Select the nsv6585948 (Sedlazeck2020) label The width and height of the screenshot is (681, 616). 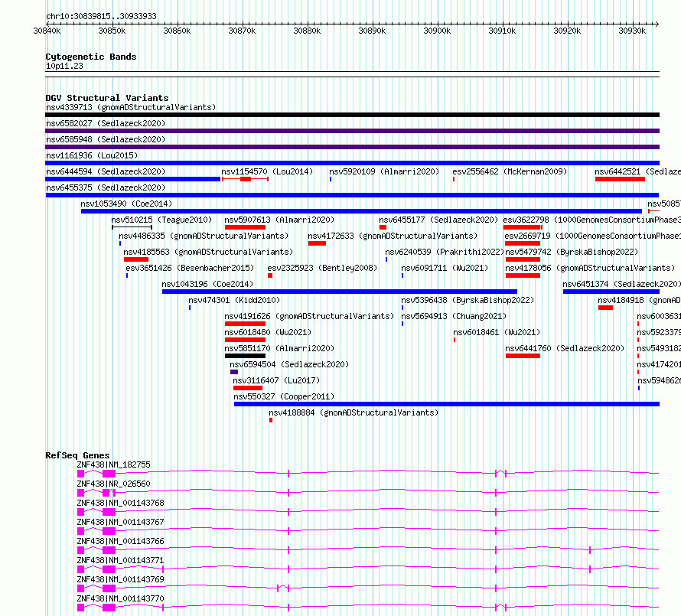pyautogui.click(x=106, y=139)
